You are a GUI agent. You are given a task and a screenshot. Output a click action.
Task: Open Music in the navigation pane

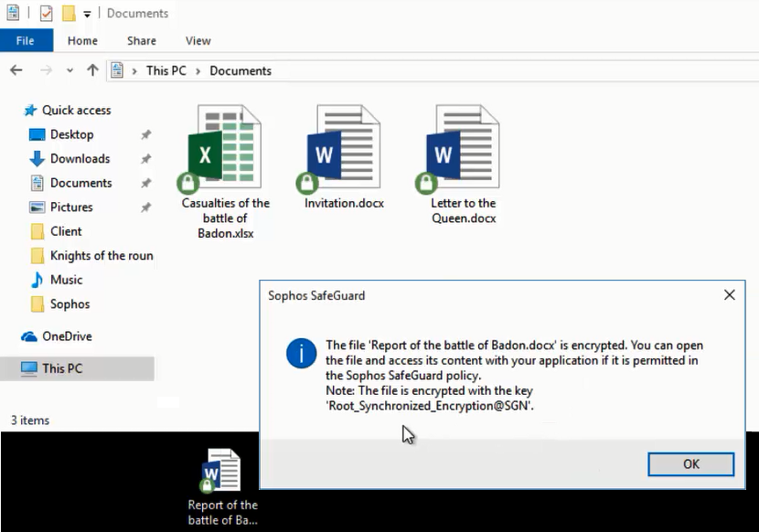67,280
